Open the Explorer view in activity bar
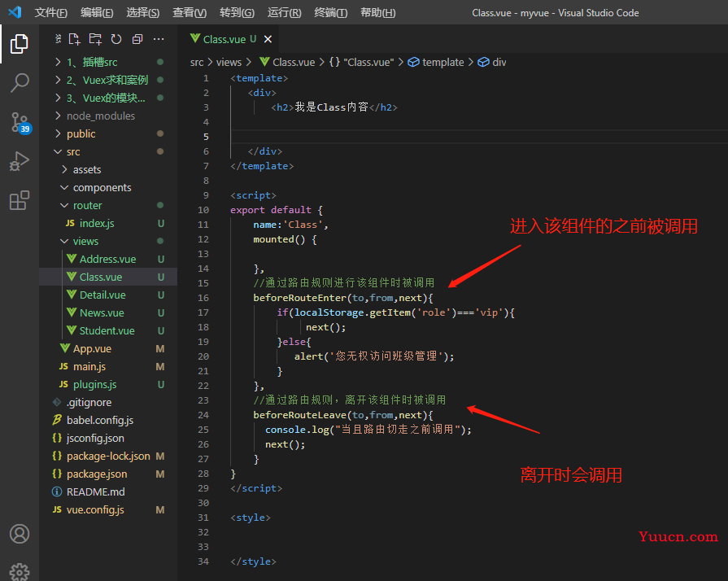The width and height of the screenshot is (728, 581). 19,44
